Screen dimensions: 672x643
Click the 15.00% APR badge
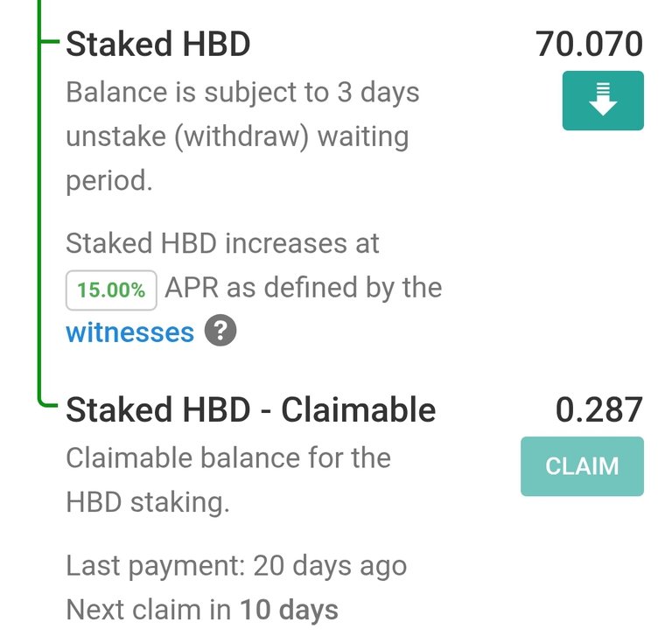[x=111, y=290]
